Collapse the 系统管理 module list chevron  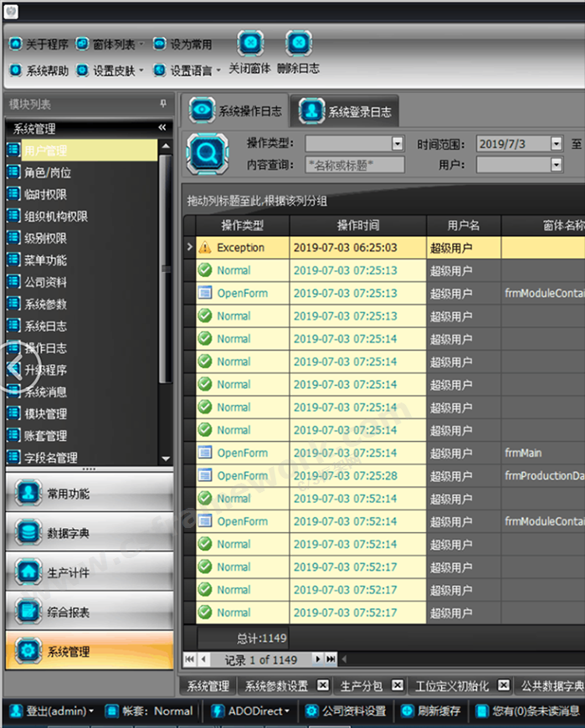point(162,128)
